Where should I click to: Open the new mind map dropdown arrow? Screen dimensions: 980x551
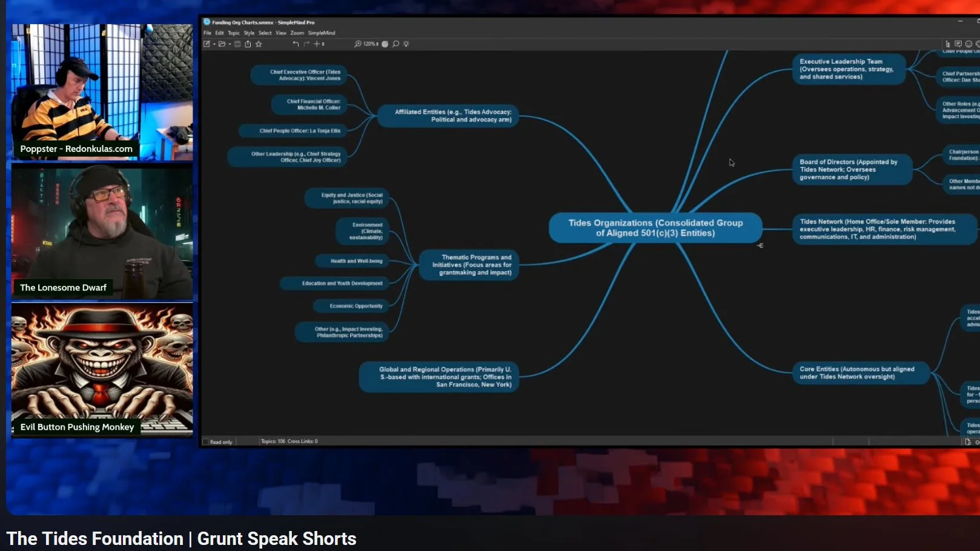coord(214,44)
